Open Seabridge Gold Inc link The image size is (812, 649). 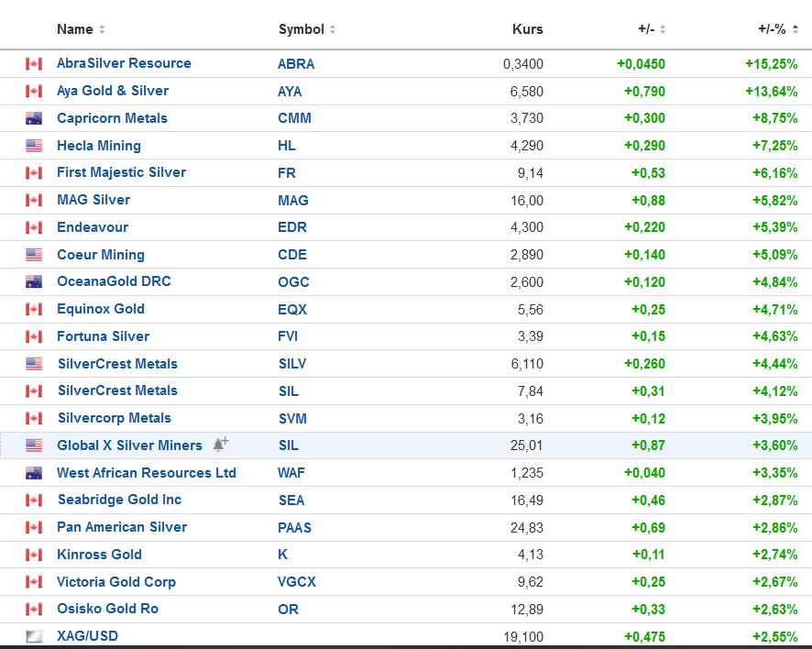pyautogui.click(x=119, y=500)
